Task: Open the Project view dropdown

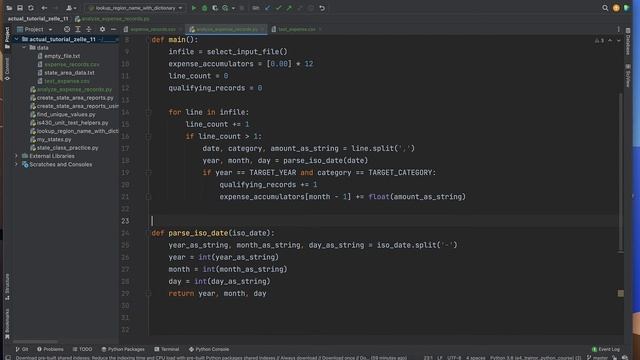Action: pyautogui.click(x=35, y=29)
